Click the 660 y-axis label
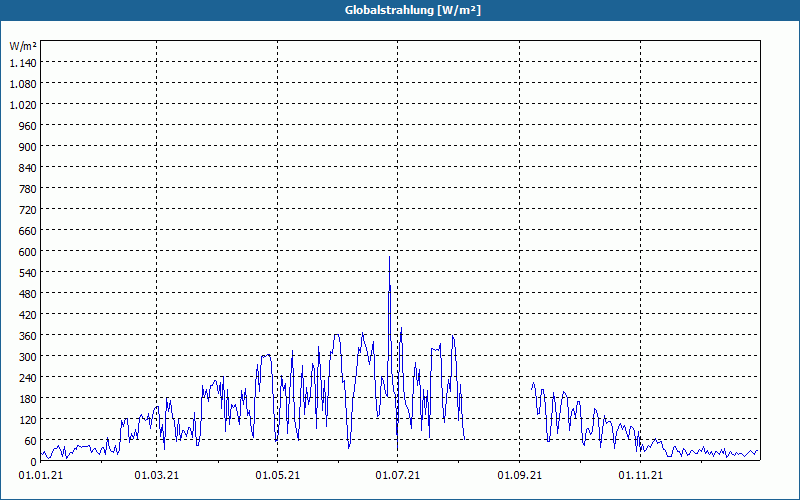Viewport: 800px width, 500px height. point(28,231)
